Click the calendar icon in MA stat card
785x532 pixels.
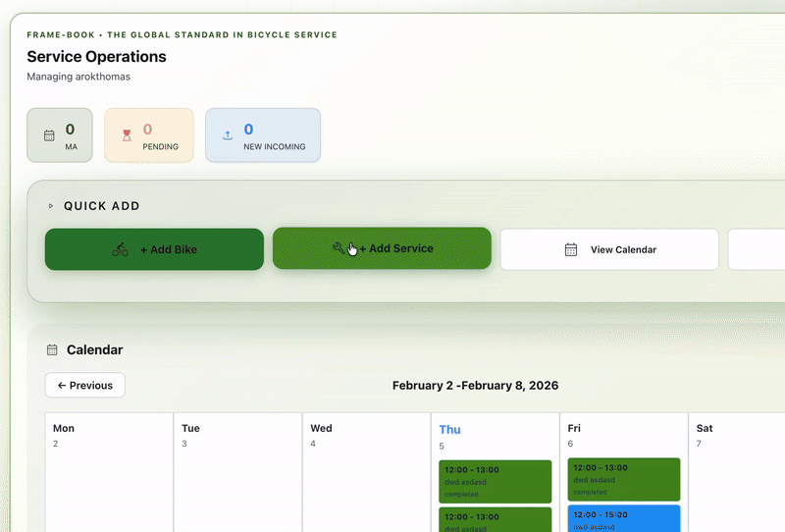click(49, 135)
